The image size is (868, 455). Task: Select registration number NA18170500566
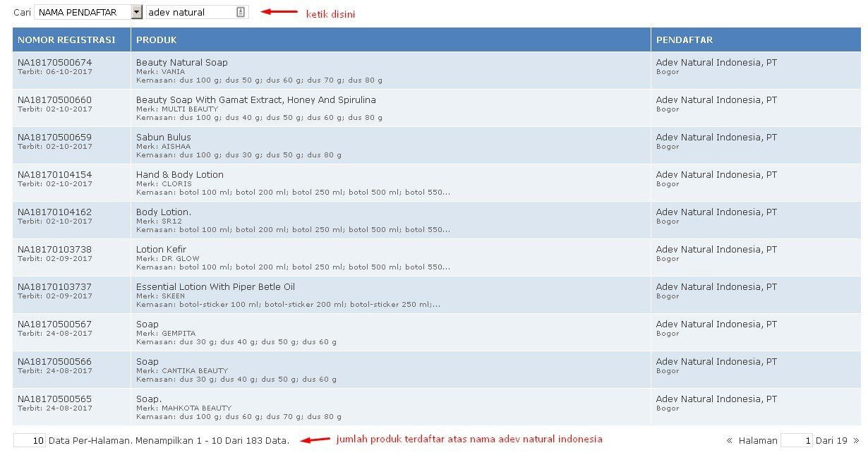point(54,362)
